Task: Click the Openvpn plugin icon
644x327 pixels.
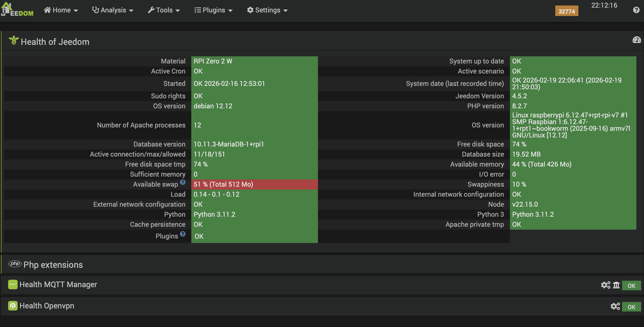Action: (x=13, y=306)
